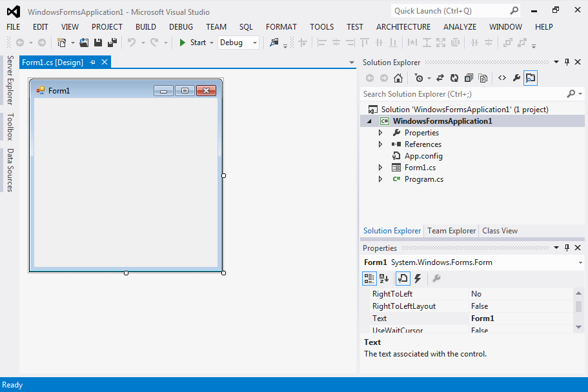Click the View Code icon in Solution Explorer
The height and width of the screenshot is (392, 588).
502,78
